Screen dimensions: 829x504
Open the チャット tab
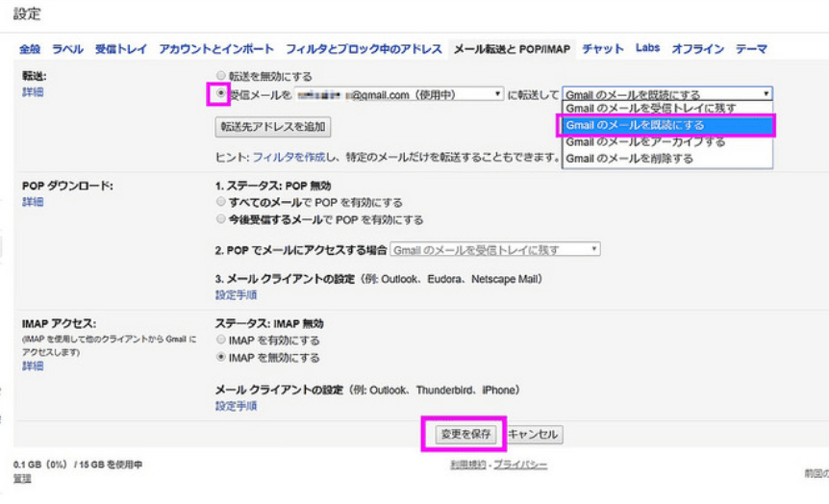click(603, 49)
